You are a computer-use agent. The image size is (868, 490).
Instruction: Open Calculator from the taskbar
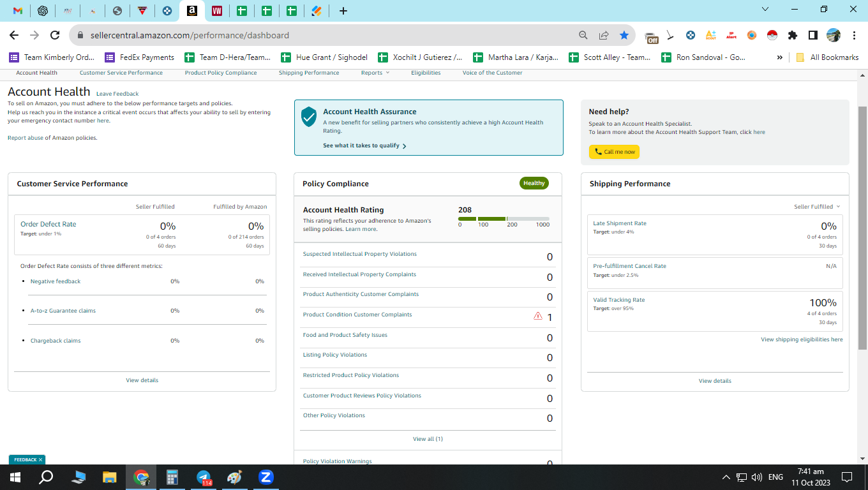pos(172,477)
